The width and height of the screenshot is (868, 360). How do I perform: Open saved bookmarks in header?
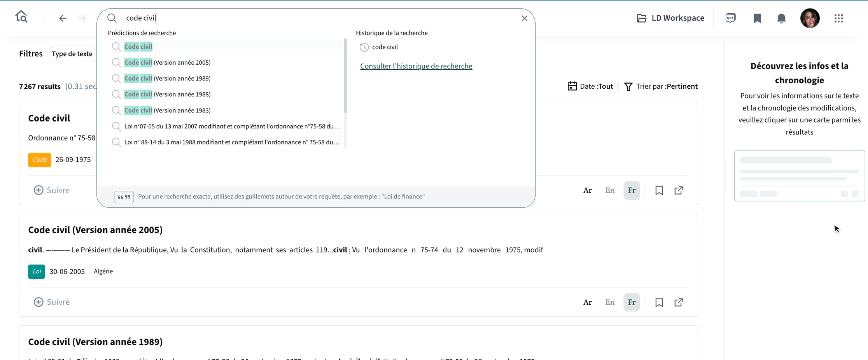(757, 18)
